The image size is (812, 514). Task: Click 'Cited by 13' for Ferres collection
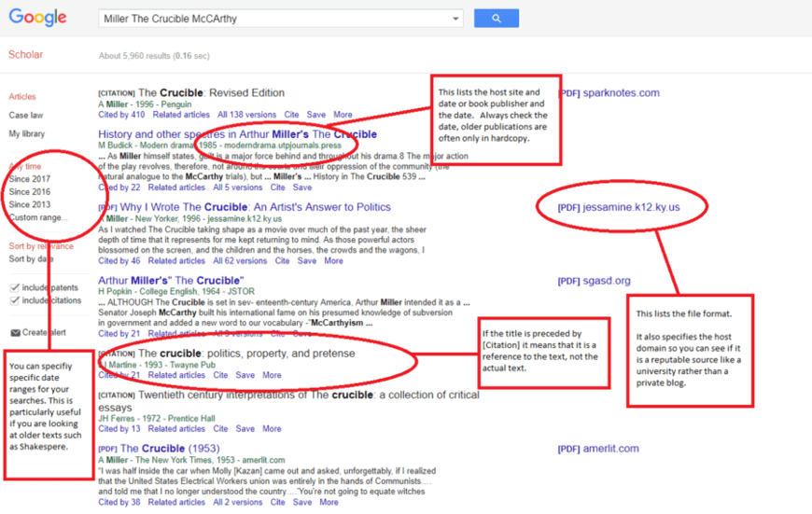pyautogui.click(x=119, y=428)
